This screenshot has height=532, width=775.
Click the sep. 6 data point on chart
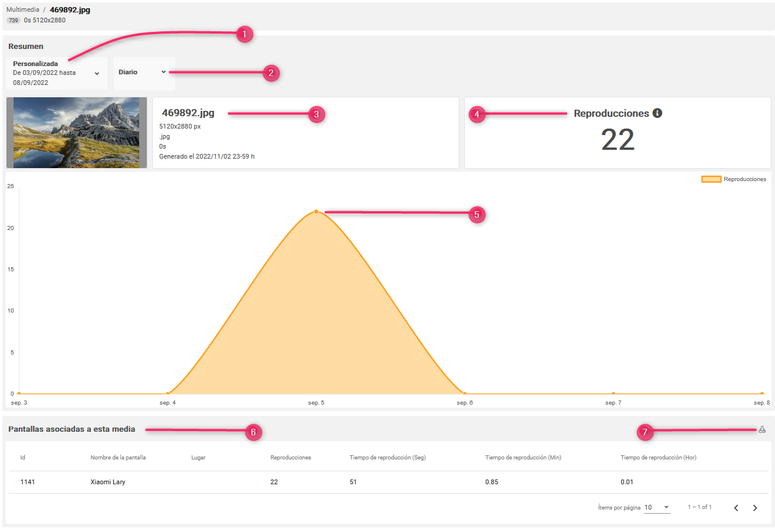pyautogui.click(x=465, y=393)
